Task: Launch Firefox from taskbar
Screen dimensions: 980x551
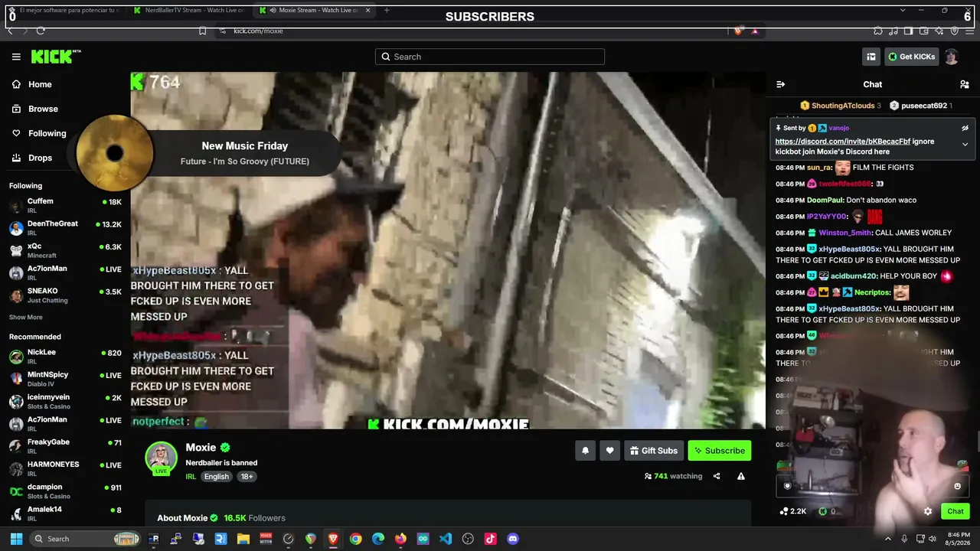Action: (x=400, y=539)
